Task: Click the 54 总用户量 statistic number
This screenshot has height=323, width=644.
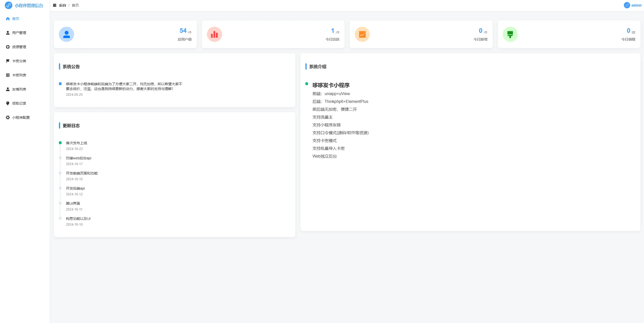Action: point(183,31)
